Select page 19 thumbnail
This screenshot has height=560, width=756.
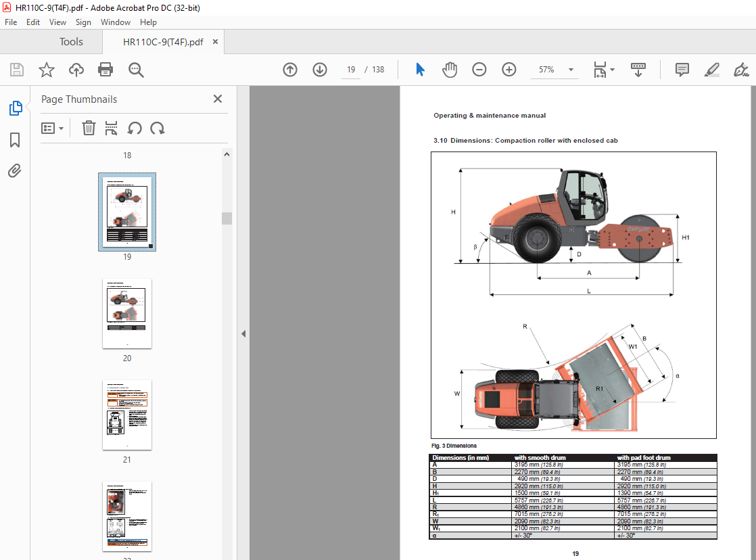click(x=127, y=212)
